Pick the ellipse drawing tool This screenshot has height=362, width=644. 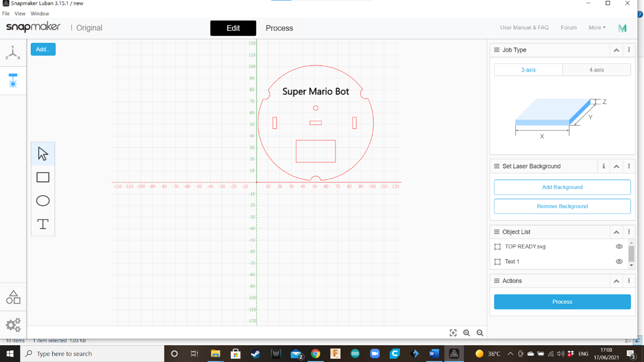click(x=43, y=200)
